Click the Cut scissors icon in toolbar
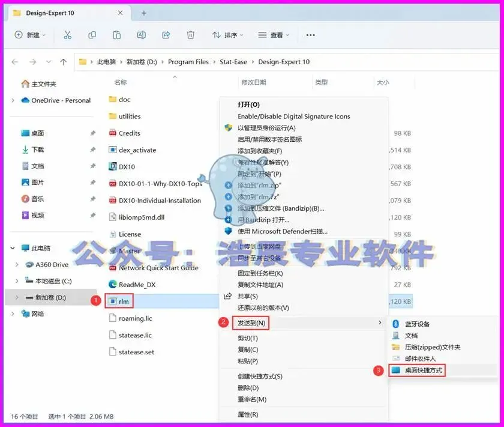The width and height of the screenshot is (504, 427). tap(67, 35)
